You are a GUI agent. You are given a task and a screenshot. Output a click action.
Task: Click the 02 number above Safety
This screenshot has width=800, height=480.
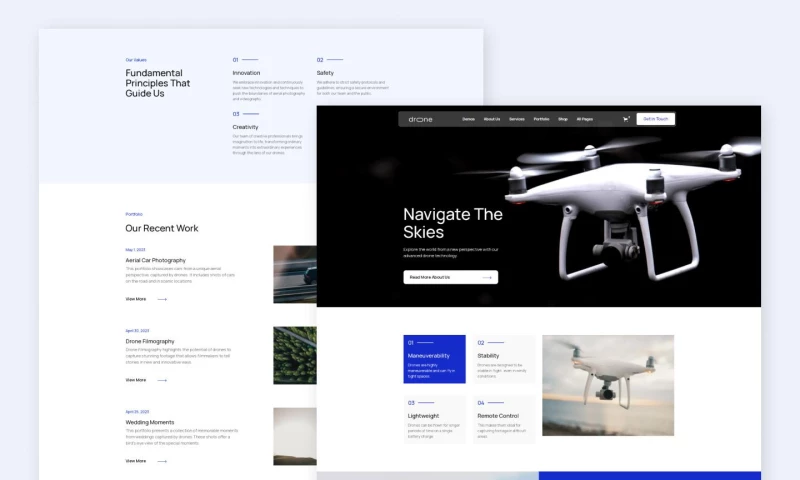point(320,60)
